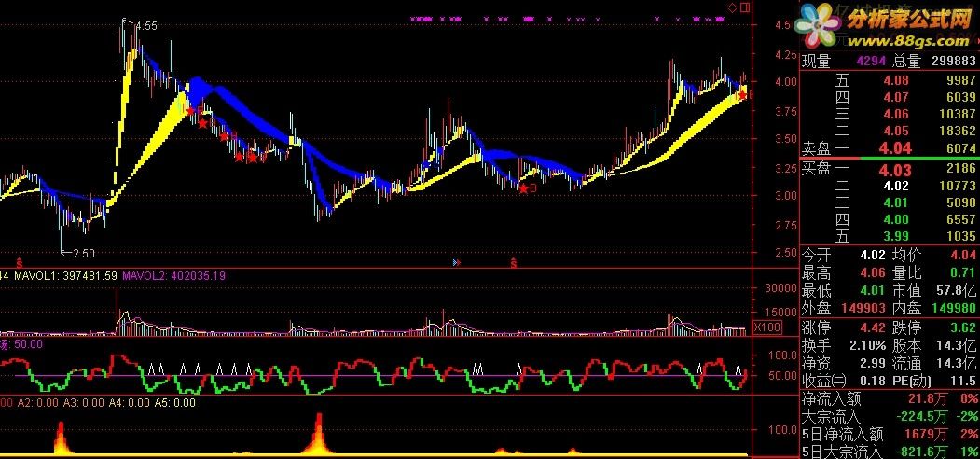Click the split-square icon above the price axis
The height and width of the screenshot is (459, 980).
click(x=744, y=7)
